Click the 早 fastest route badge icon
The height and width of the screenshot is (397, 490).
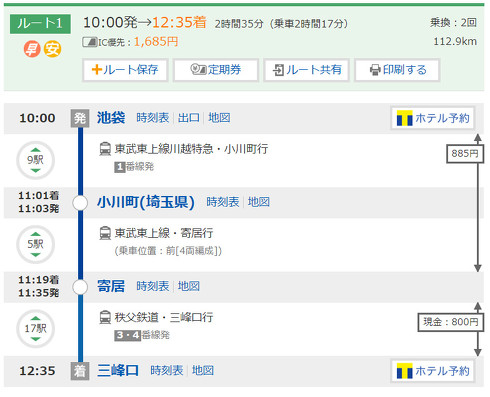click(32, 49)
